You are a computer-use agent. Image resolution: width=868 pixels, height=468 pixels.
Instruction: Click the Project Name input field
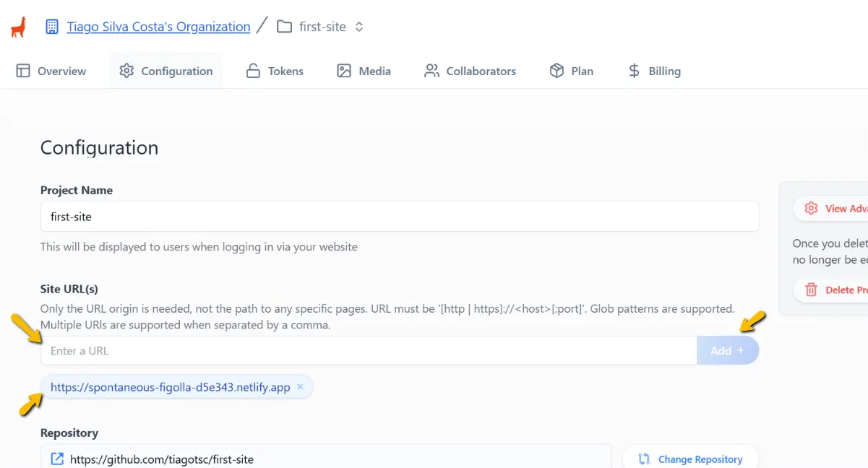399,217
